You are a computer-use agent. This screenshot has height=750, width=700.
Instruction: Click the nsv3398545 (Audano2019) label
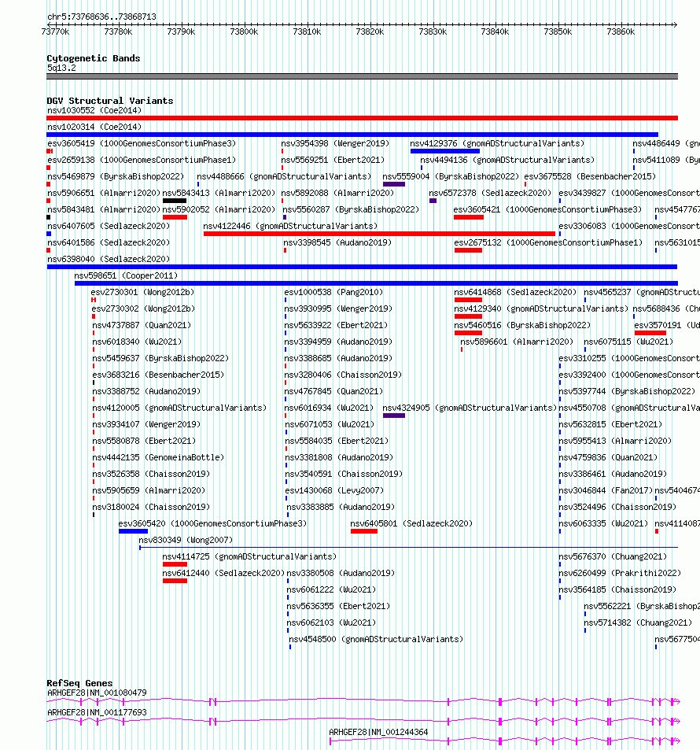337,242
